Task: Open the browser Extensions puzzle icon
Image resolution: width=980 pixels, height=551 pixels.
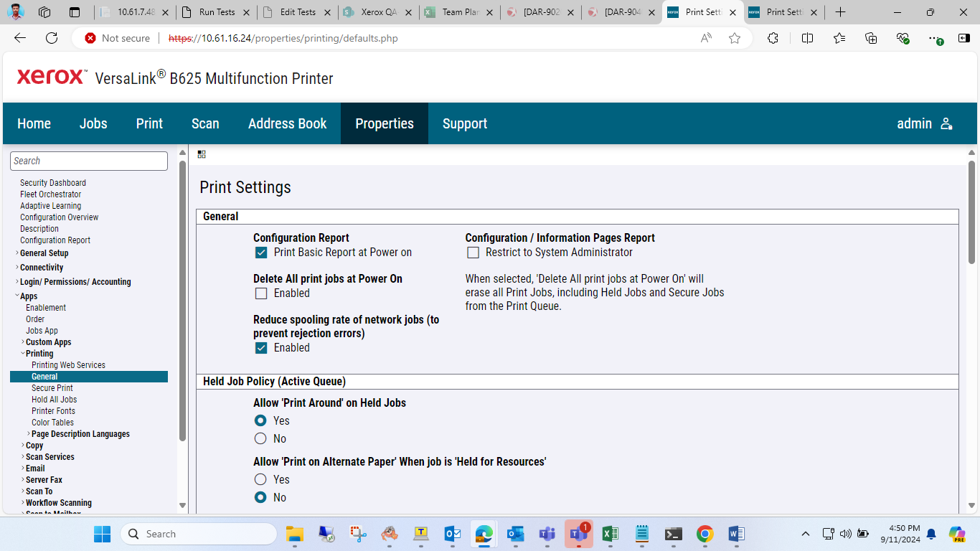Action: point(773,38)
